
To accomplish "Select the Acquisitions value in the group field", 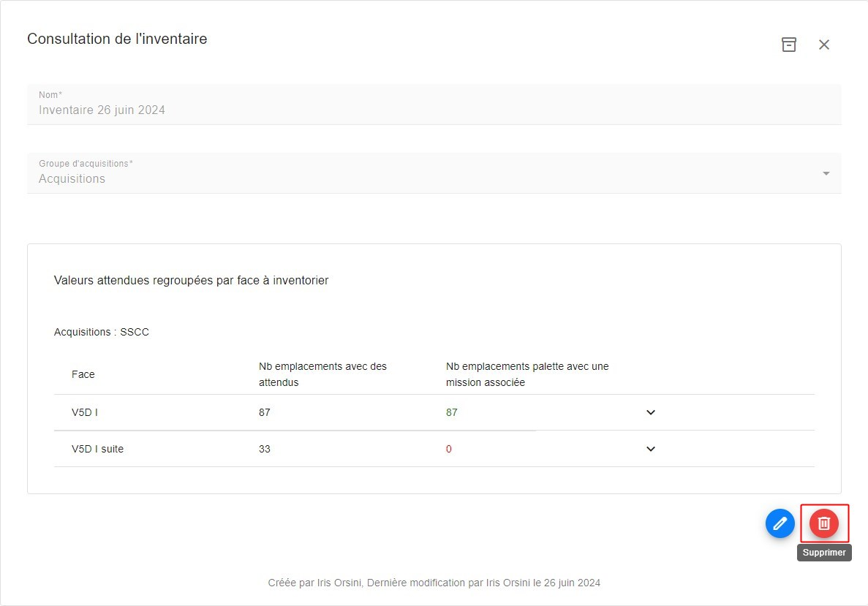I will 72,179.
